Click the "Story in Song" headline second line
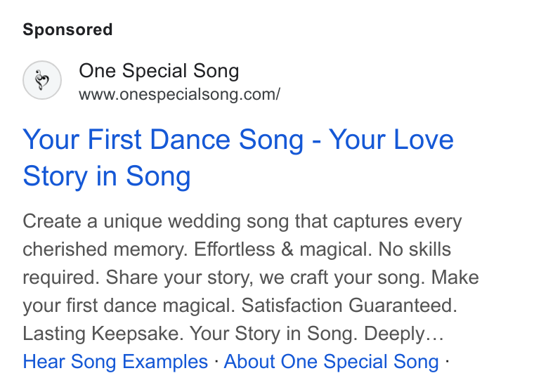 tap(107, 176)
